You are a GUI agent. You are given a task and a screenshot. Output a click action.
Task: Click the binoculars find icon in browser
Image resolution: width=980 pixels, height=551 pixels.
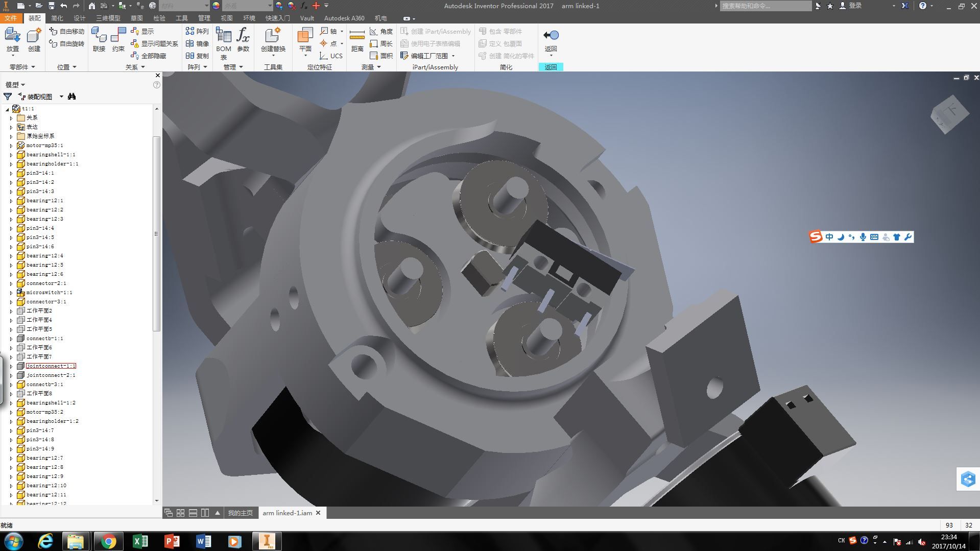[72, 97]
